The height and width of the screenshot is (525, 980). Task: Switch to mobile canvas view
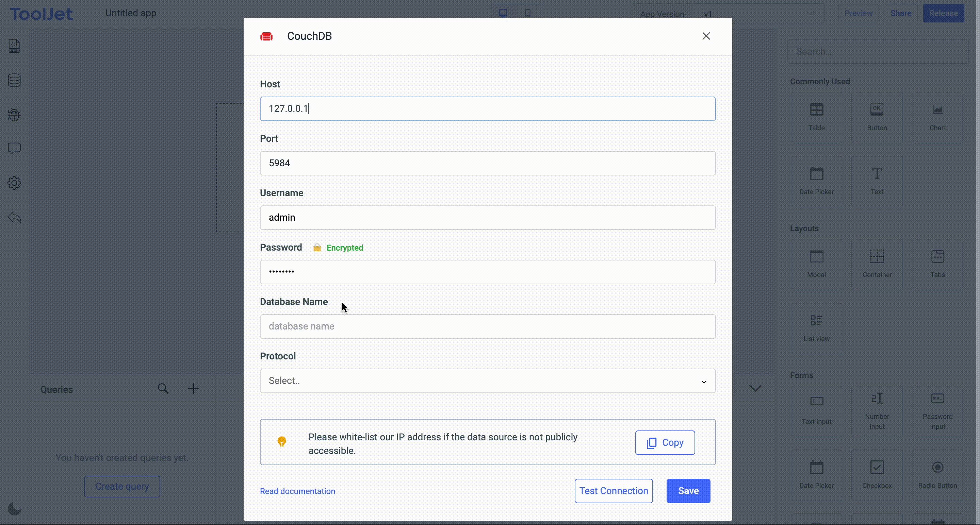[x=528, y=13]
